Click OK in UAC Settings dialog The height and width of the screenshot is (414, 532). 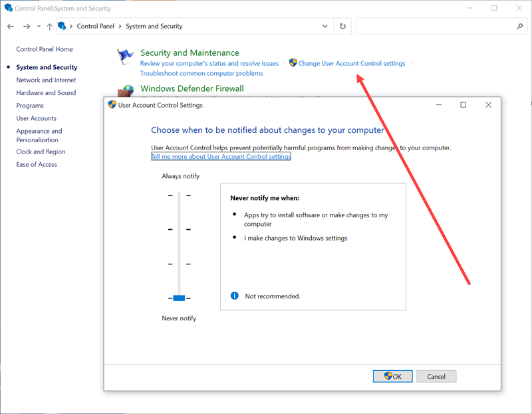pyautogui.click(x=392, y=376)
